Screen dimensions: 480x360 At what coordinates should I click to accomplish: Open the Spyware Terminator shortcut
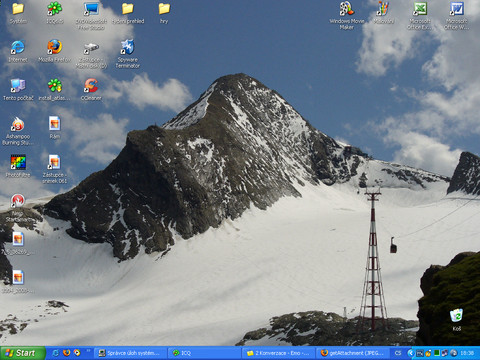coord(127,53)
